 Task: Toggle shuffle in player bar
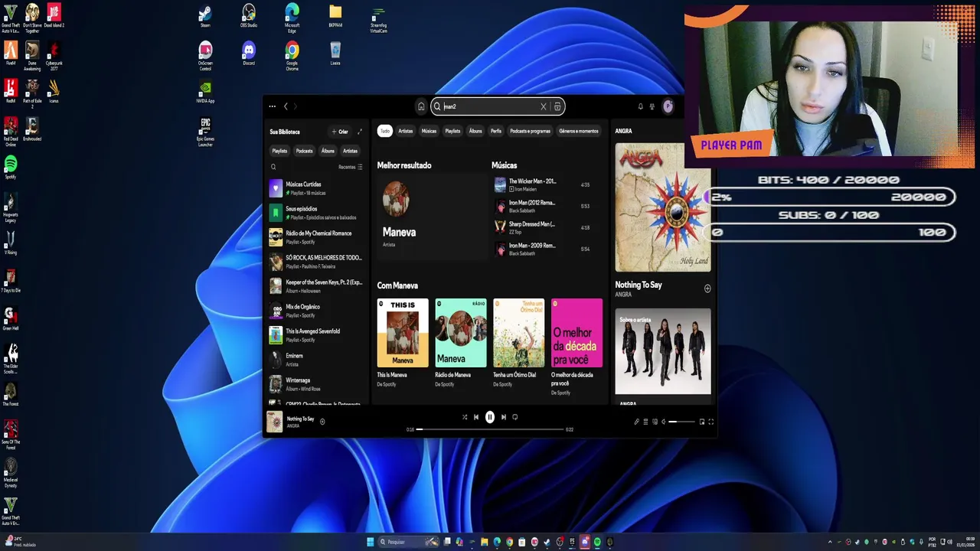click(464, 417)
